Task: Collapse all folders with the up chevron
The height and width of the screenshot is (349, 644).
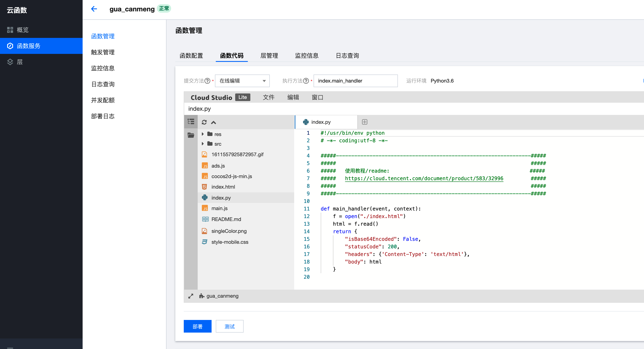Action: click(213, 122)
